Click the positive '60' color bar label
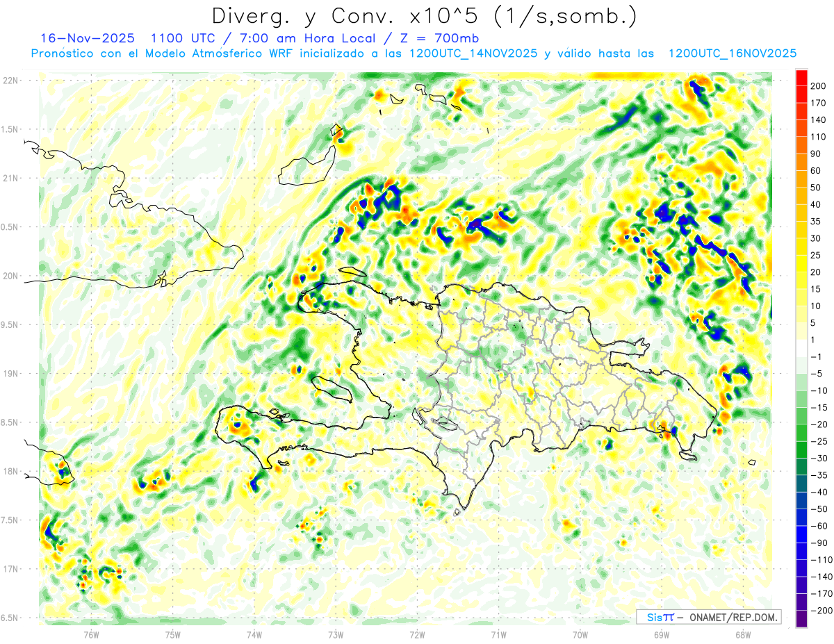Screen dimensions: 834x644 coord(816,171)
